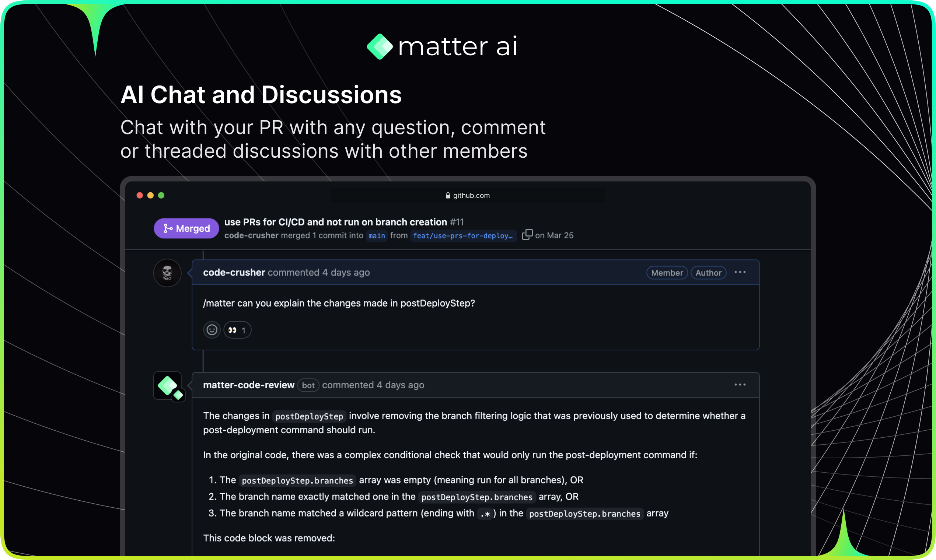The image size is (936, 560).
Task: Toggle the eyes reaction on code-crusher's comment
Action: coord(237,330)
